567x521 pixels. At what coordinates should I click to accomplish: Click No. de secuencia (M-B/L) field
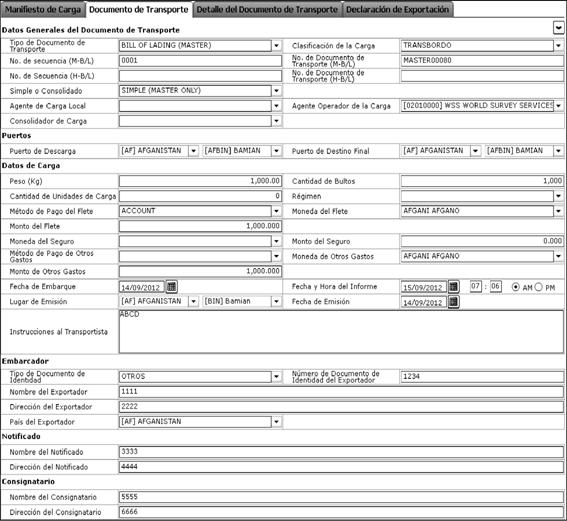point(200,61)
